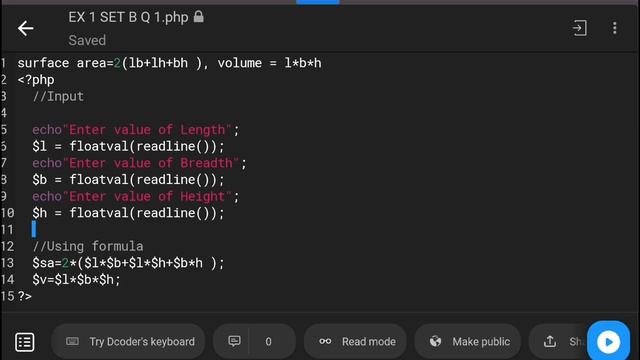Click line number 10 in the gutter
This screenshot has width=640, height=360.
pos(7,213)
